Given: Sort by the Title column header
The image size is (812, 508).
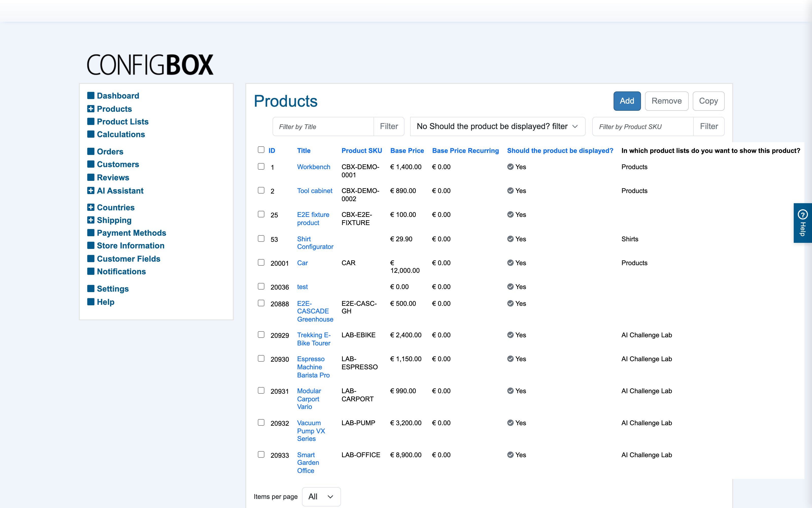Looking at the screenshot, I should [304, 151].
